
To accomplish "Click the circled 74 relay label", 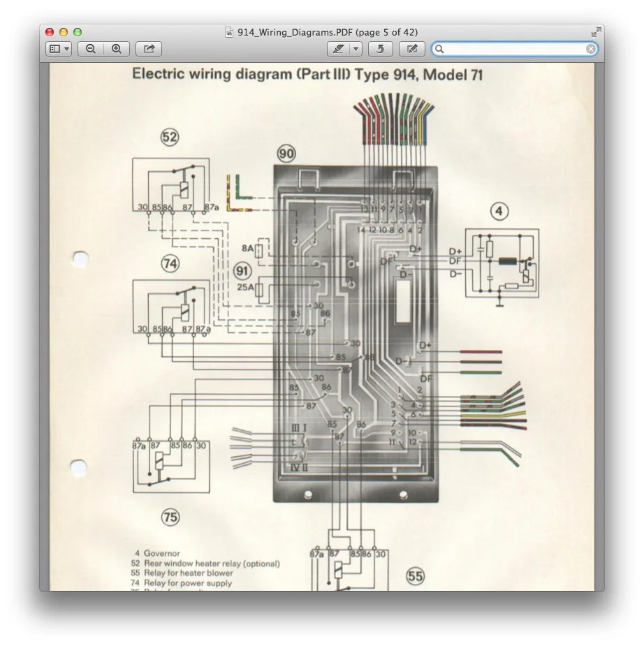I will [x=170, y=264].
